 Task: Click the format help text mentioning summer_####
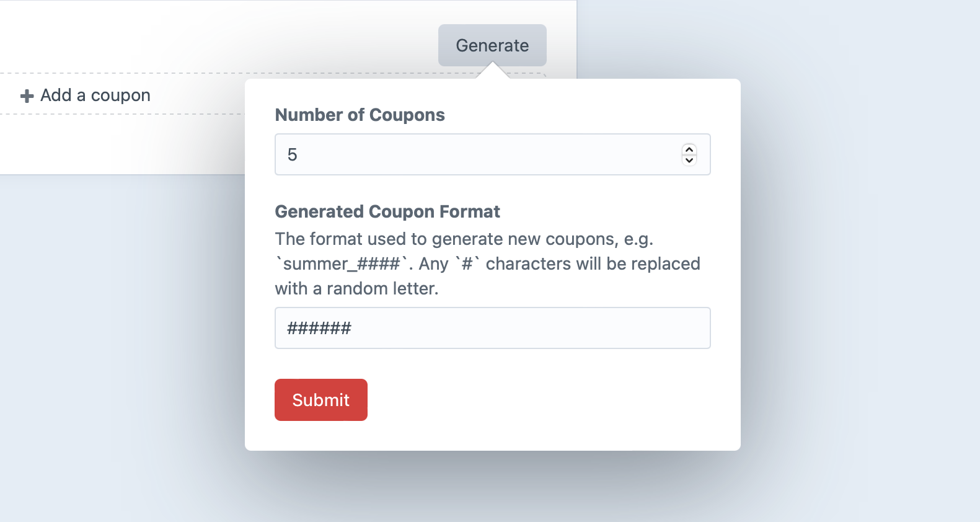pyautogui.click(x=487, y=263)
